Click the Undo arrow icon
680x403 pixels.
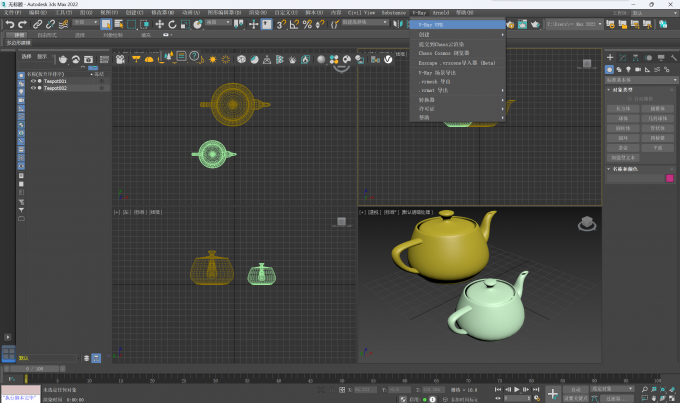(10, 24)
